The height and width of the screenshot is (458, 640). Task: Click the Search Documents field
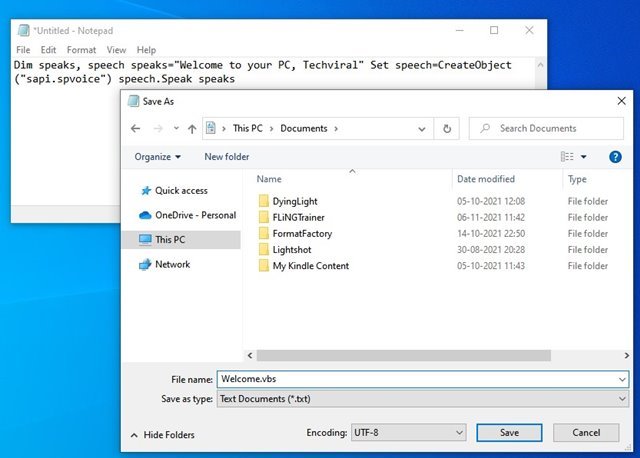[x=546, y=129]
